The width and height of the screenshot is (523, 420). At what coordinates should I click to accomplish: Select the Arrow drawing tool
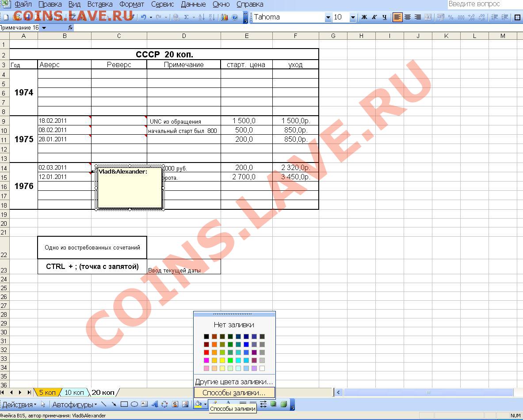coord(114,405)
